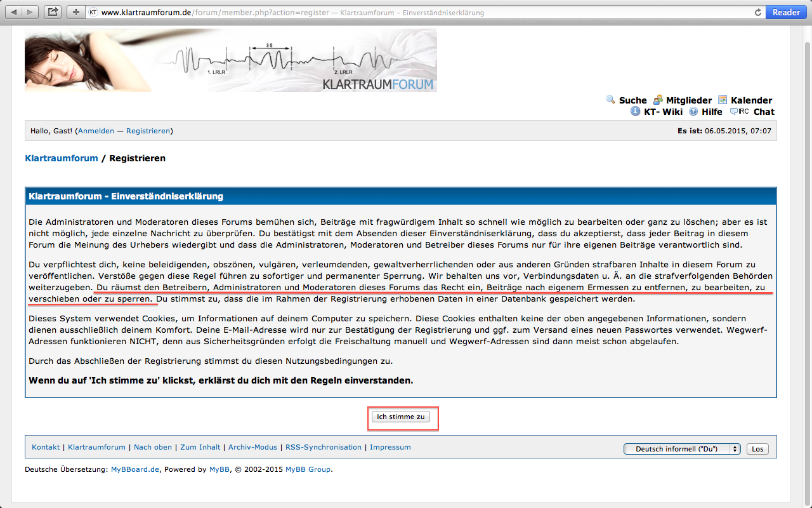
Task: Click the plus add bookmark button
Action: coord(75,12)
